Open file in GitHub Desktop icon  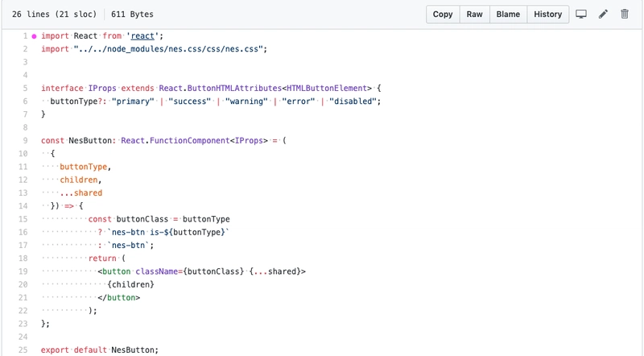pyautogui.click(x=581, y=14)
